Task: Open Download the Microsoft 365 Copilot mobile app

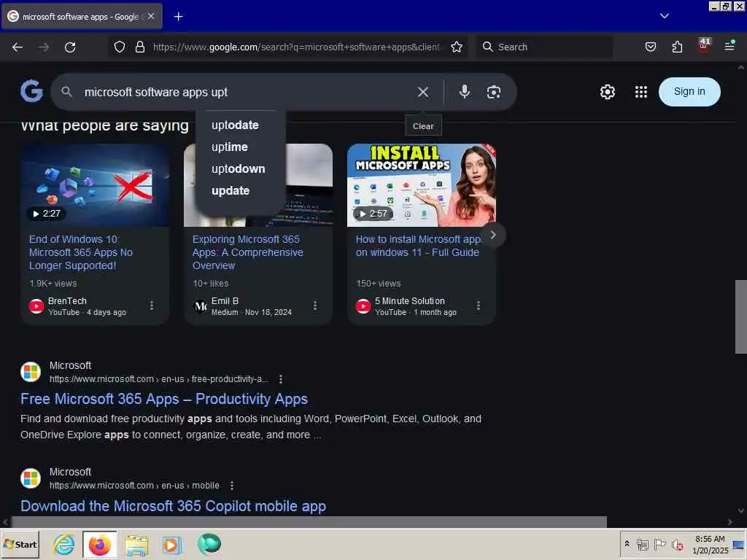Action: pos(173,506)
